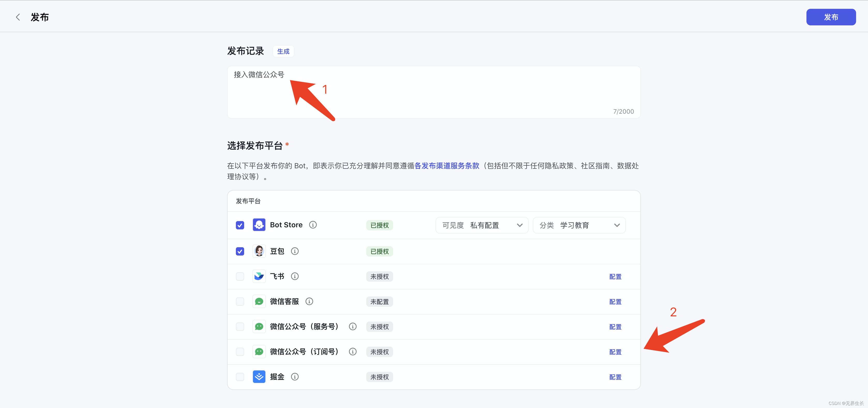Tick the 微信公众号（订阅号）checkbox

pyautogui.click(x=240, y=352)
